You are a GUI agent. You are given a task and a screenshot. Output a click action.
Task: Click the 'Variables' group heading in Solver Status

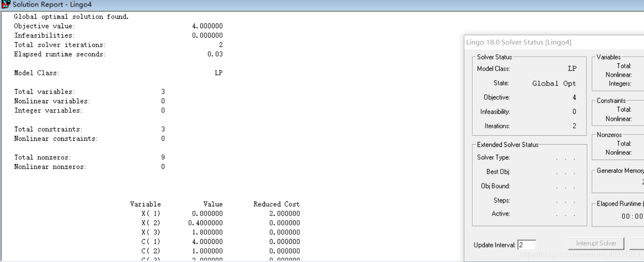(x=609, y=57)
